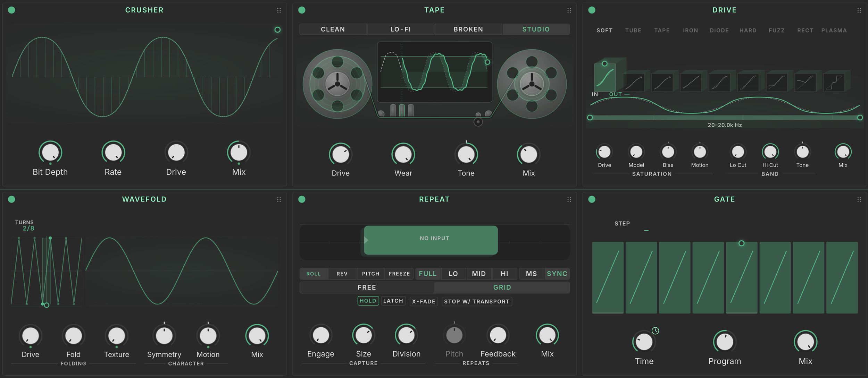Screen dimensions: 868x378
Task: Toggle X-FADE in Repeat module
Action: click(424, 301)
